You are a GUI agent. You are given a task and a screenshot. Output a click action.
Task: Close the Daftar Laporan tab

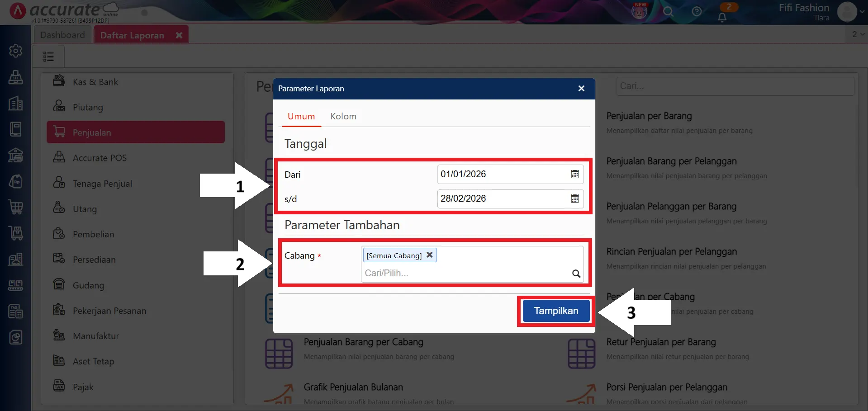[179, 35]
